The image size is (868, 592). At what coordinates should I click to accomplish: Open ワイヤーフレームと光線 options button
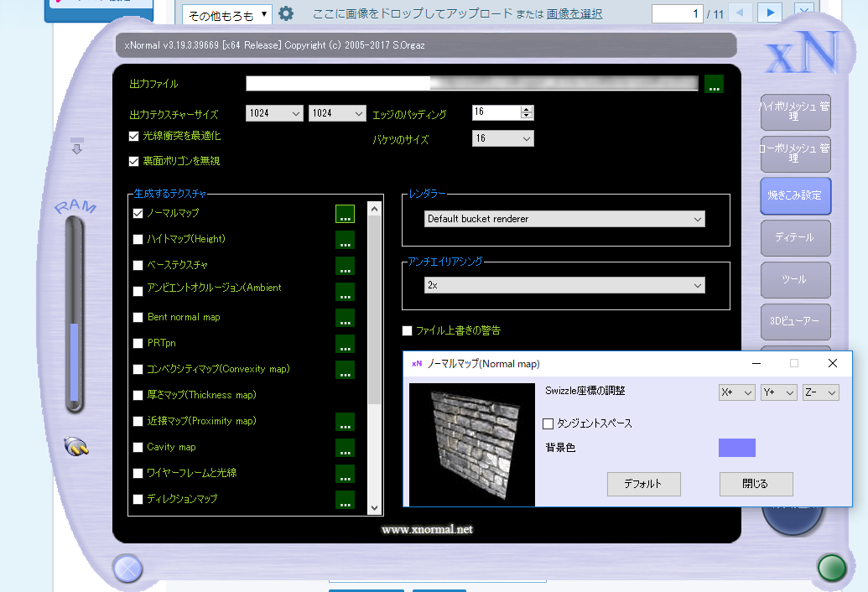pyautogui.click(x=345, y=474)
